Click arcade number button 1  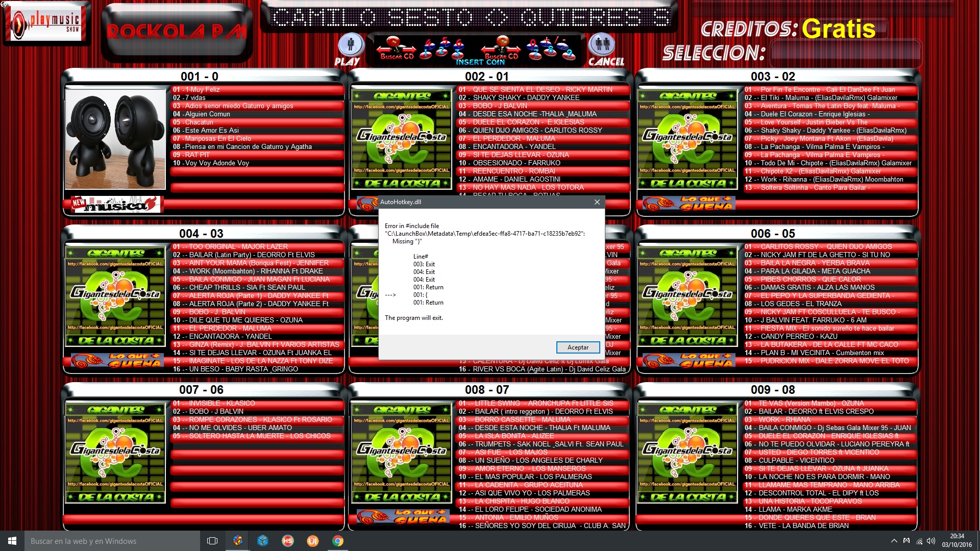[x=425, y=54]
